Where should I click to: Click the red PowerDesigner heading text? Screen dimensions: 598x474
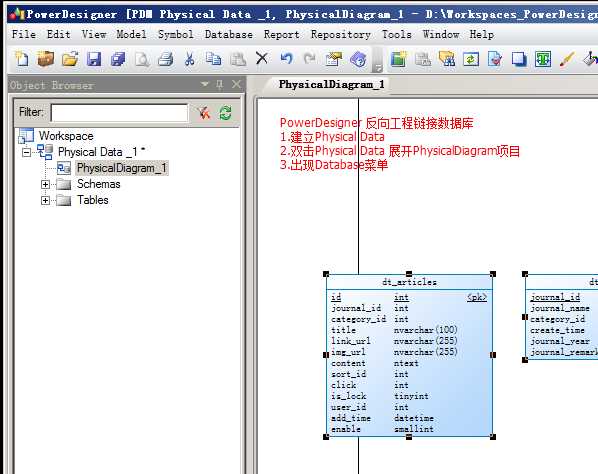click(x=376, y=123)
